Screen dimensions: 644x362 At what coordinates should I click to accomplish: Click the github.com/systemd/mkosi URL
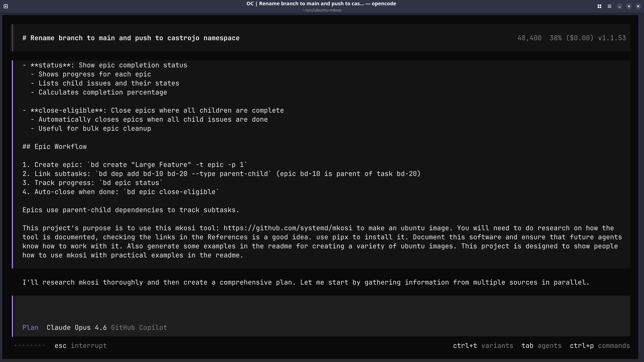(x=288, y=228)
